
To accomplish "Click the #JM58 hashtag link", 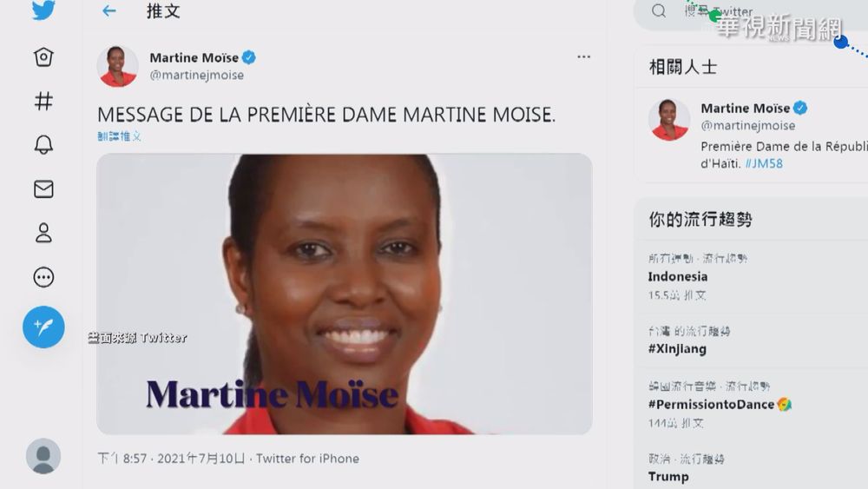I will tap(764, 163).
